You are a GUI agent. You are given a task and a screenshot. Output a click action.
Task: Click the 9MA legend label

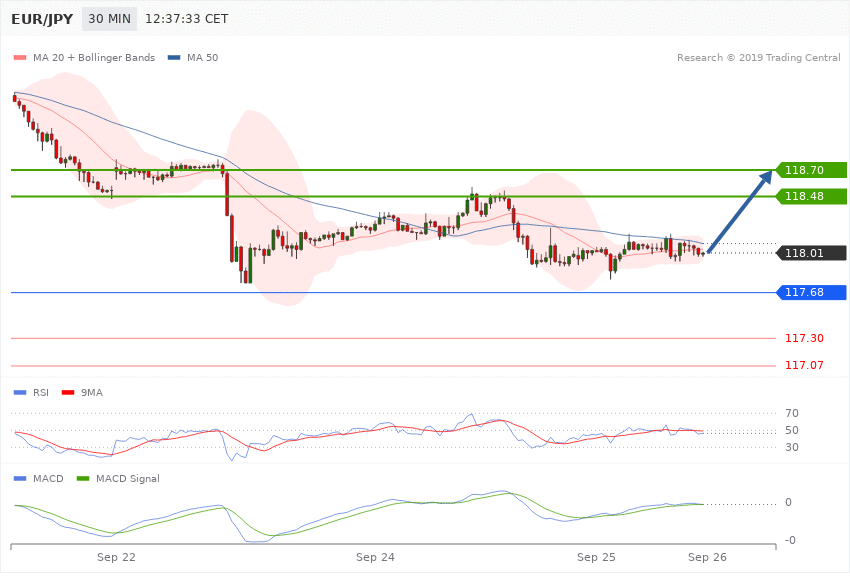click(92, 392)
